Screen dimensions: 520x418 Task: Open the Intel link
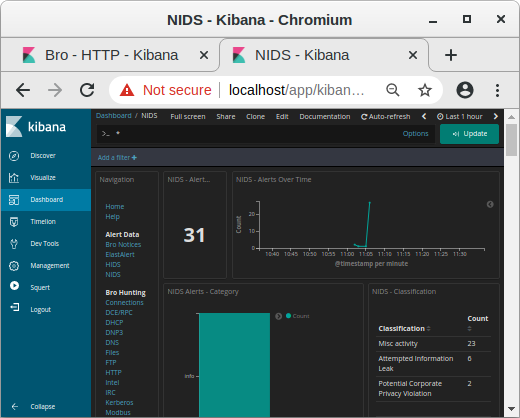click(x=112, y=383)
